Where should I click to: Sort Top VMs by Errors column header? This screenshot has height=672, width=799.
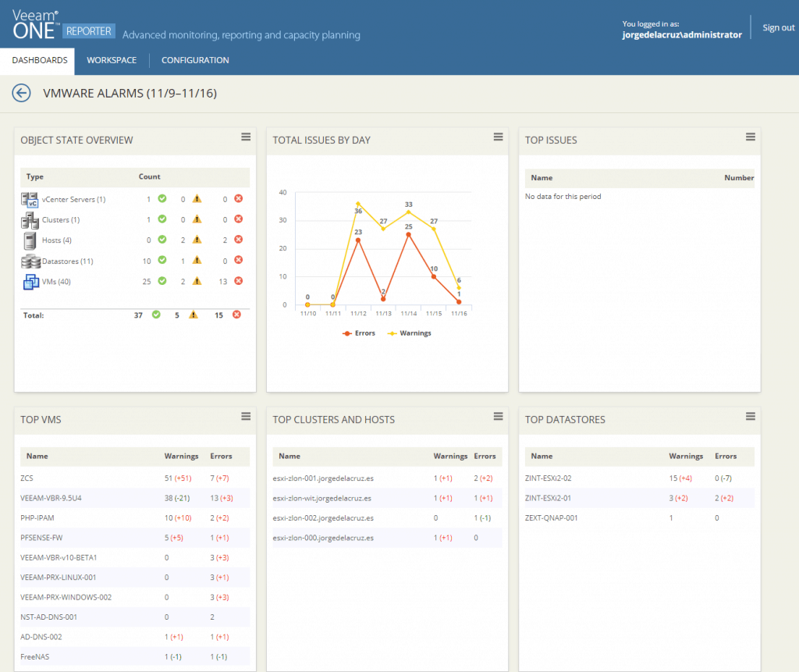pyautogui.click(x=221, y=457)
